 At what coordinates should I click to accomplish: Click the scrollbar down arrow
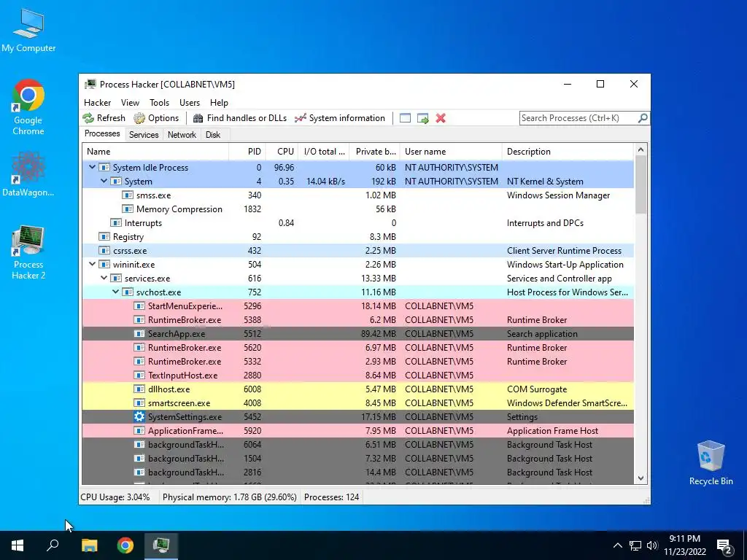pyautogui.click(x=640, y=478)
